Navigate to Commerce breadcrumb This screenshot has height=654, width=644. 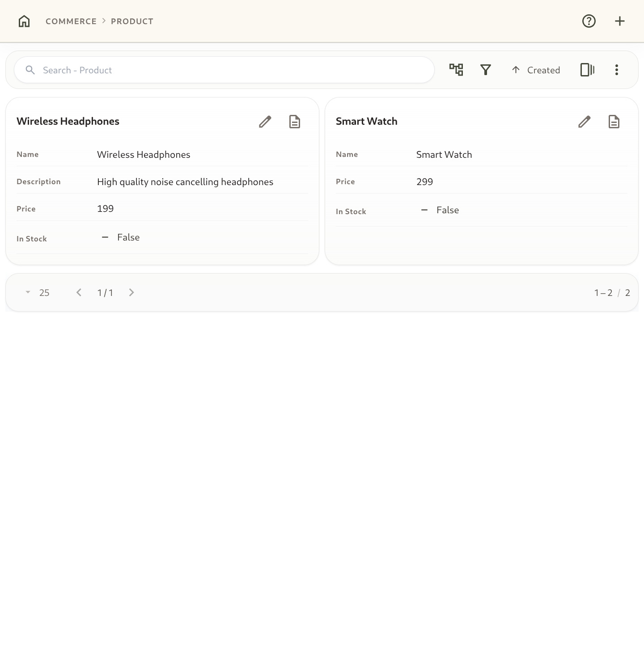click(x=71, y=21)
